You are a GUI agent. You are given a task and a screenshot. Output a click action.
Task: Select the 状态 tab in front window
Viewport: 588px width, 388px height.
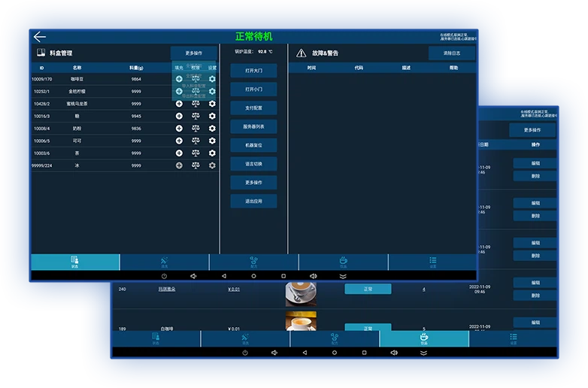(x=75, y=262)
